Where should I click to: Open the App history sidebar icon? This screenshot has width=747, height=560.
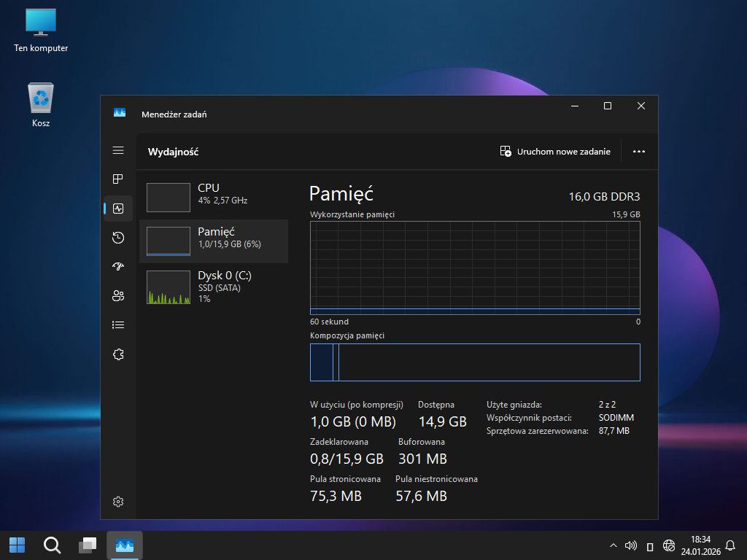pyautogui.click(x=118, y=238)
